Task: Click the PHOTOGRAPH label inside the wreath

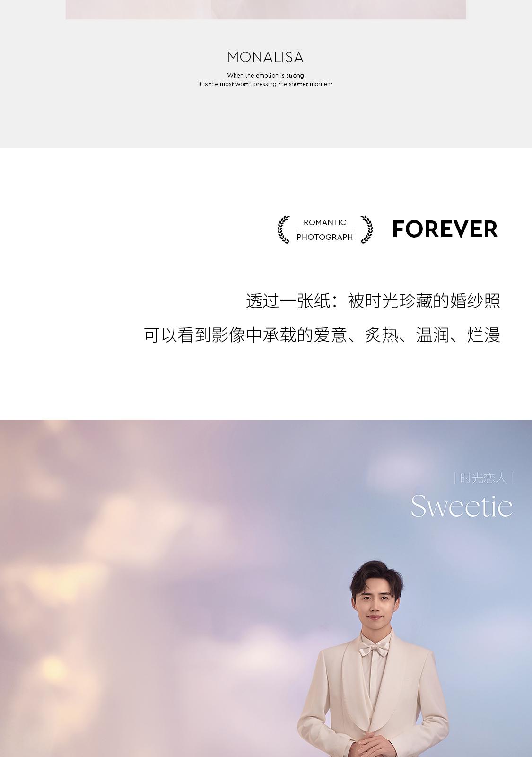Action: 325,237
